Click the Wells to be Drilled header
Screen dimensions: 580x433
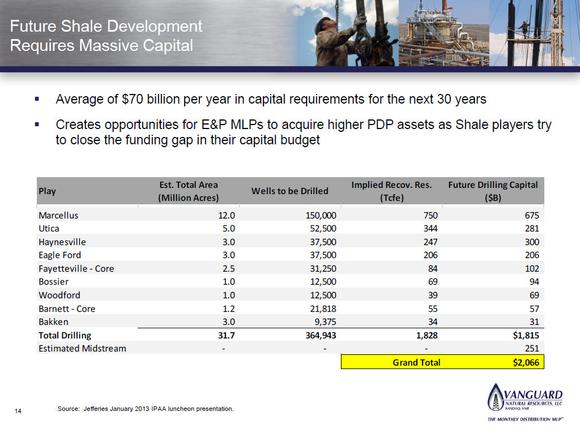[x=290, y=191]
